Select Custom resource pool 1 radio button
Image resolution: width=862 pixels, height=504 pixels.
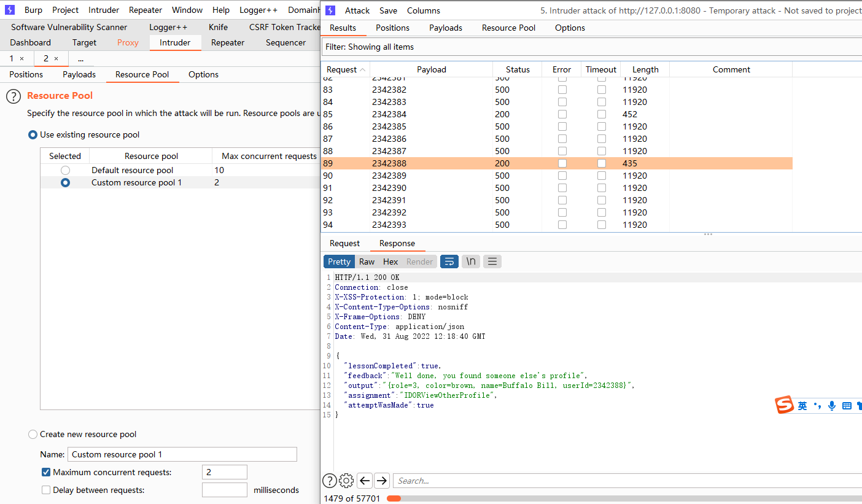click(x=65, y=182)
